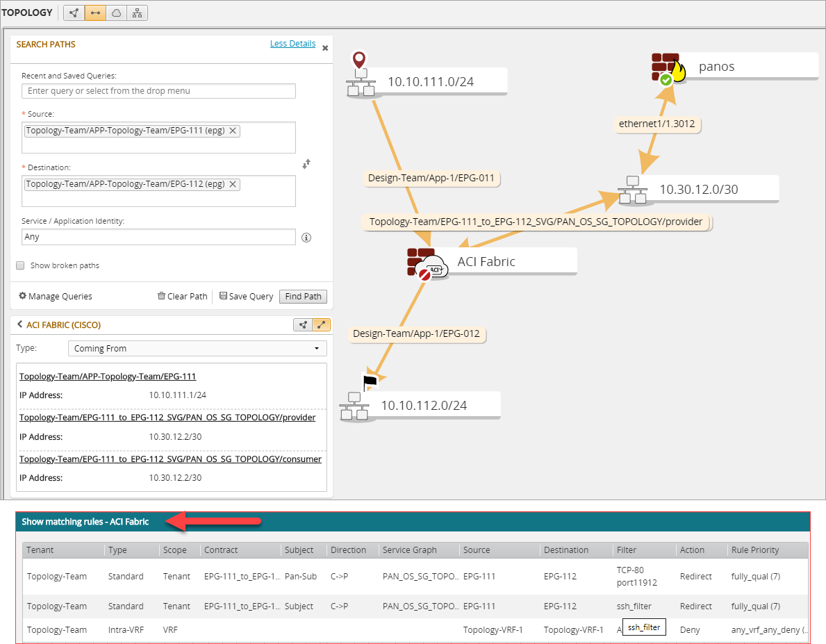Enable the Show broken paths checkbox

pyautogui.click(x=20, y=265)
